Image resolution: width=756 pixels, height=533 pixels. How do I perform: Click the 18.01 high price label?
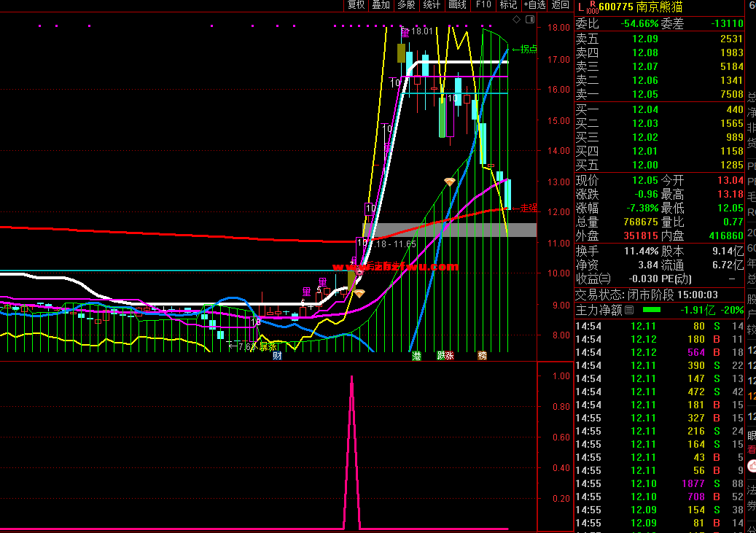point(422,31)
